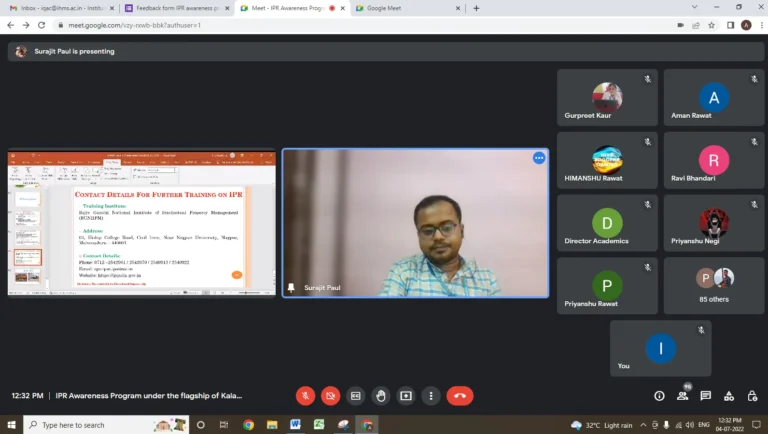
Task: Select Priyanshu Negi's participant tile
Action: [x=714, y=223]
